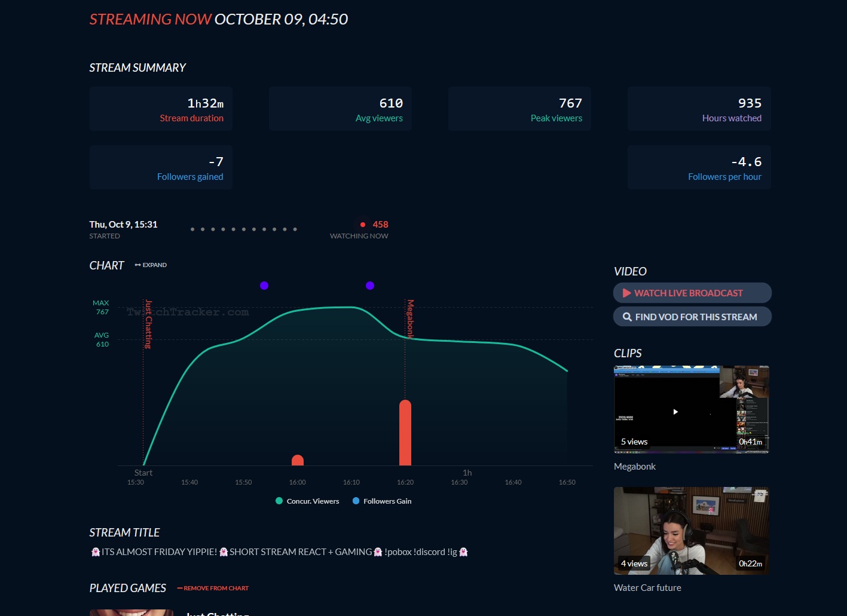Click the '935' hours watched value
The height and width of the screenshot is (616, 847).
coord(750,103)
